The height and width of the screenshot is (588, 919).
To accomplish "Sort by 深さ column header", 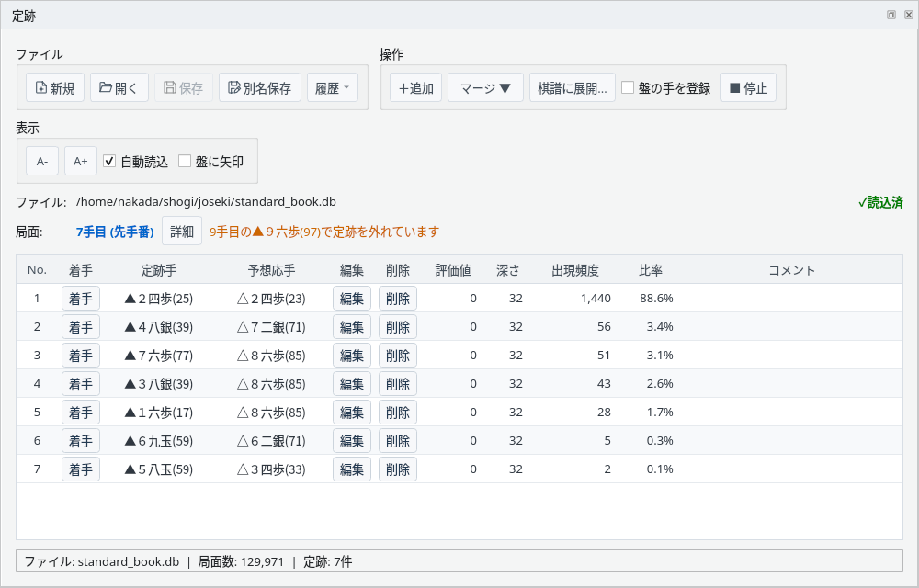I will (507, 270).
